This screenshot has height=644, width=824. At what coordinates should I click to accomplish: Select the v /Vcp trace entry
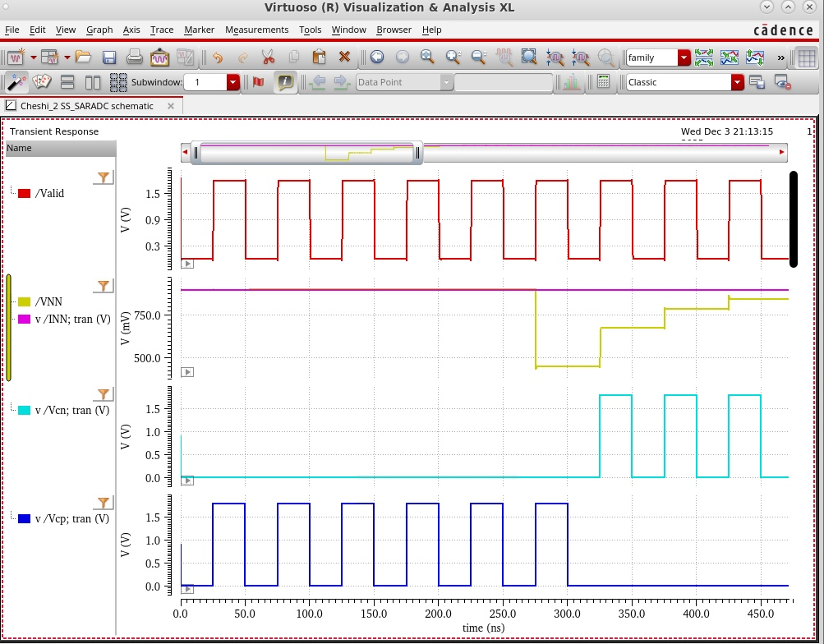pos(72,518)
